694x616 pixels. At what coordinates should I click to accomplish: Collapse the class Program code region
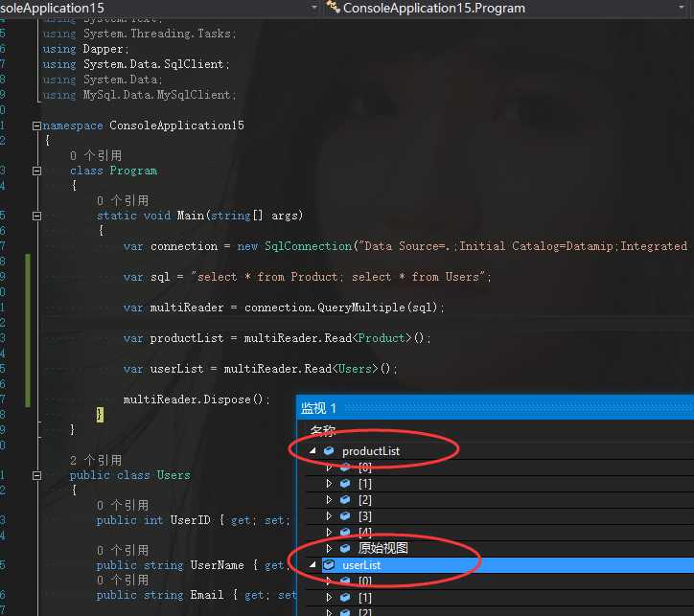(36, 171)
